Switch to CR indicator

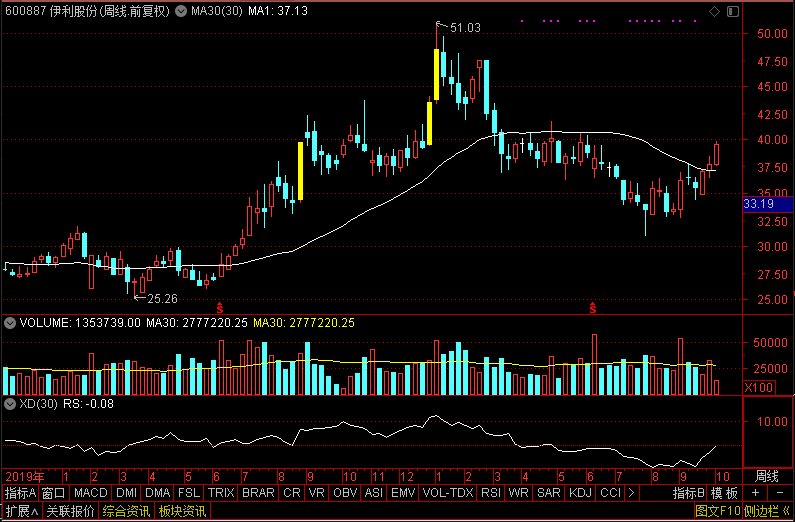tap(292, 493)
